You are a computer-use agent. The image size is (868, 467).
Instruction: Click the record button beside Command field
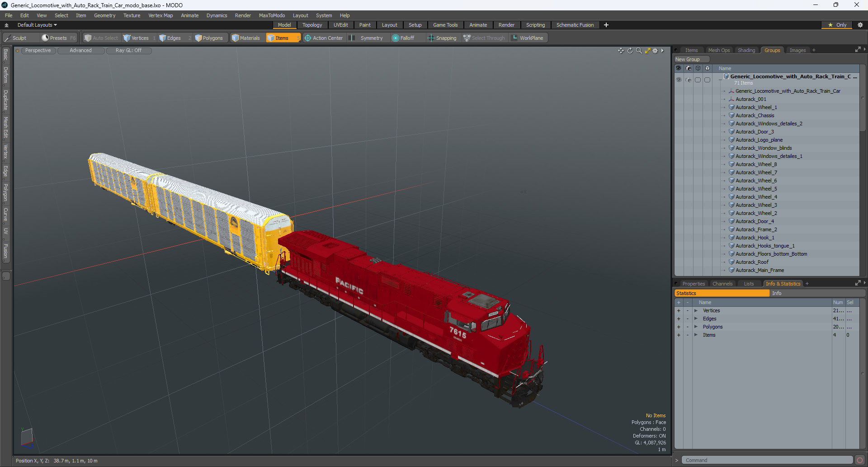pyautogui.click(x=860, y=460)
